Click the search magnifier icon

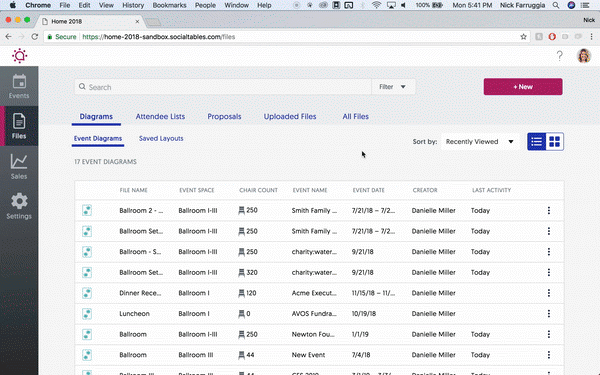coord(82,87)
